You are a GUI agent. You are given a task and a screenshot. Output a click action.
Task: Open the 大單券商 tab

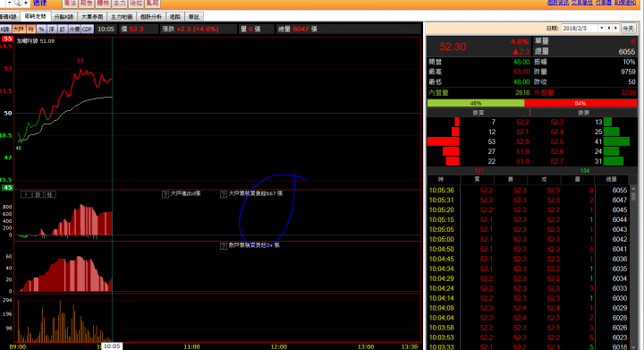[x=92, y=17]
